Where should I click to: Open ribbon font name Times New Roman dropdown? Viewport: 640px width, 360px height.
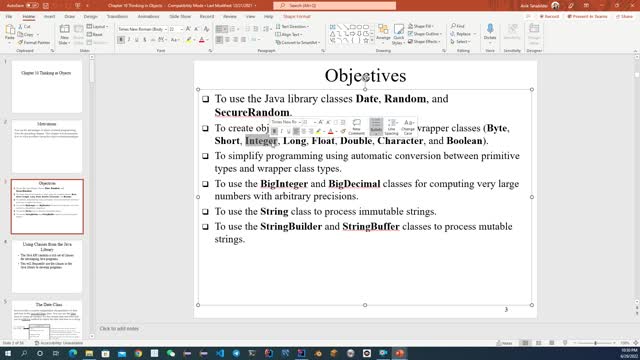click(166, 29)
